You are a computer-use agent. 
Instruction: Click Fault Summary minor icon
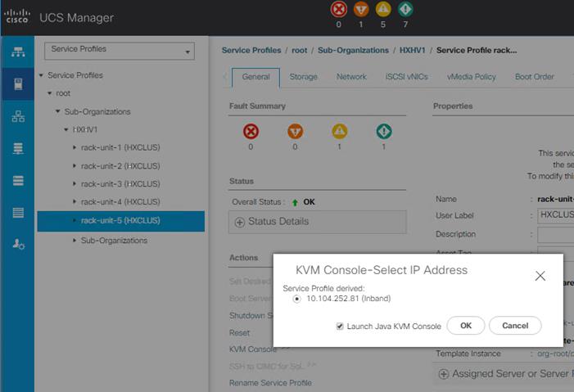[339, 132]
